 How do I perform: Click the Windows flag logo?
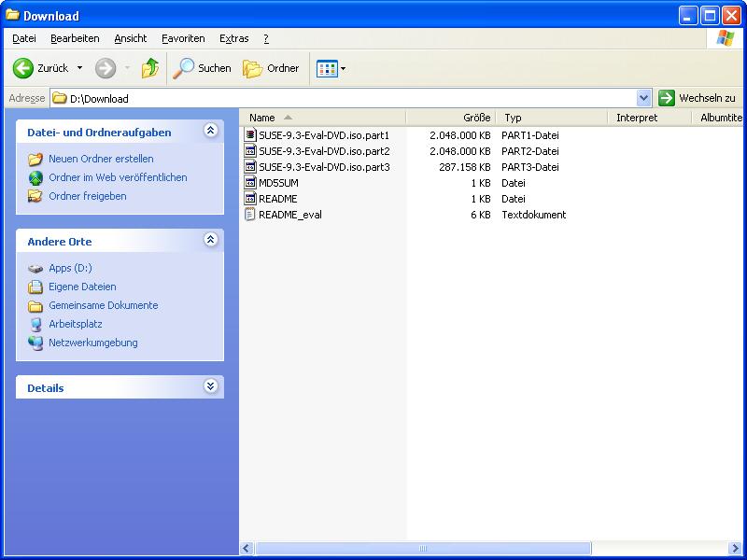click(726, 38)
